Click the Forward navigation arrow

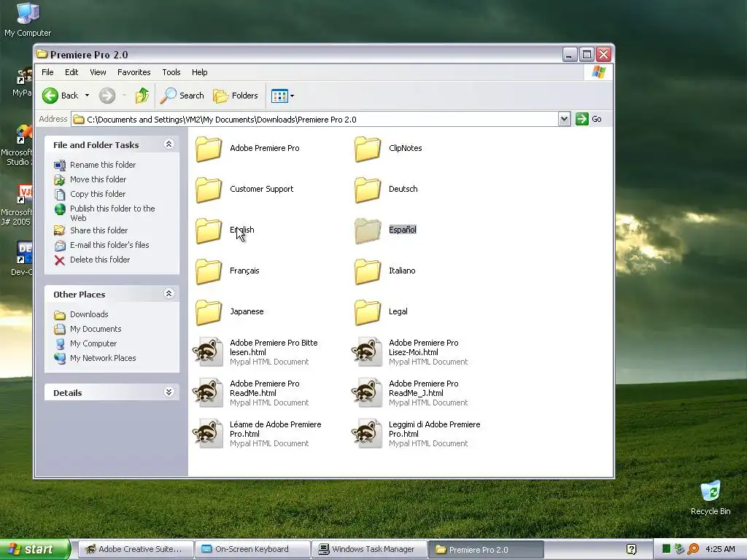(x=107, y=96)
